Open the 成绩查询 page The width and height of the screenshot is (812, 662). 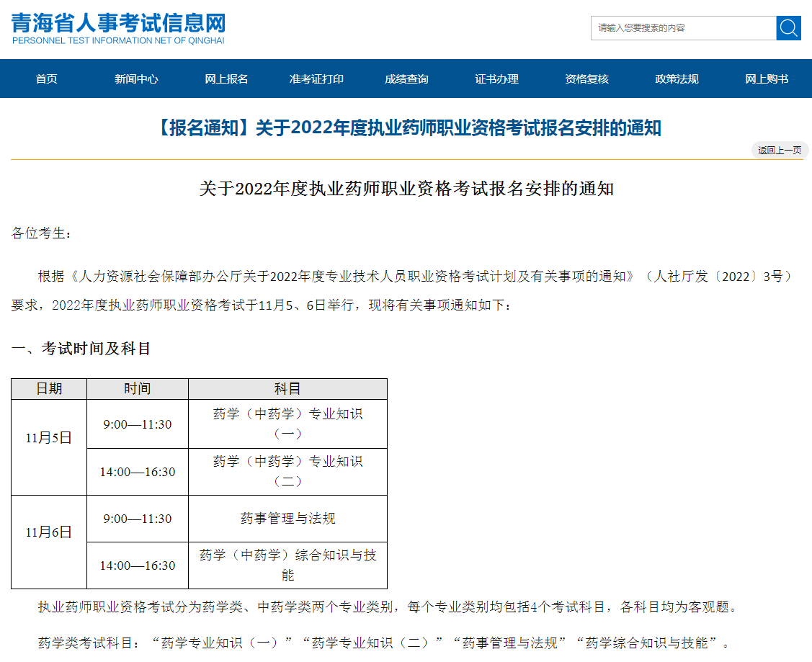pyautogui.click(x=406, y=79)
